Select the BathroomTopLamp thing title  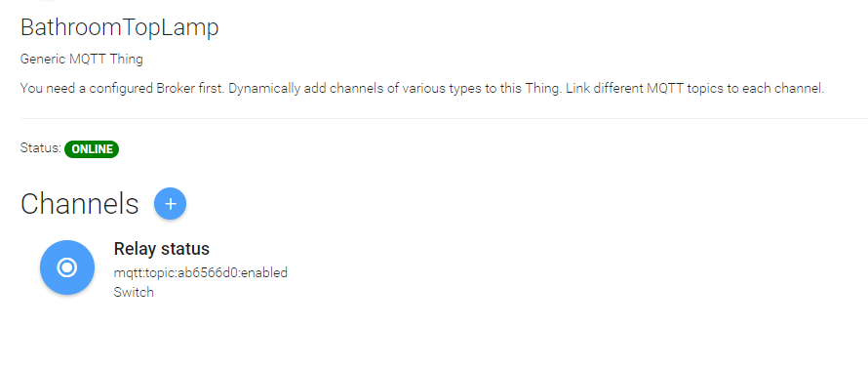[x=120, y=27]
